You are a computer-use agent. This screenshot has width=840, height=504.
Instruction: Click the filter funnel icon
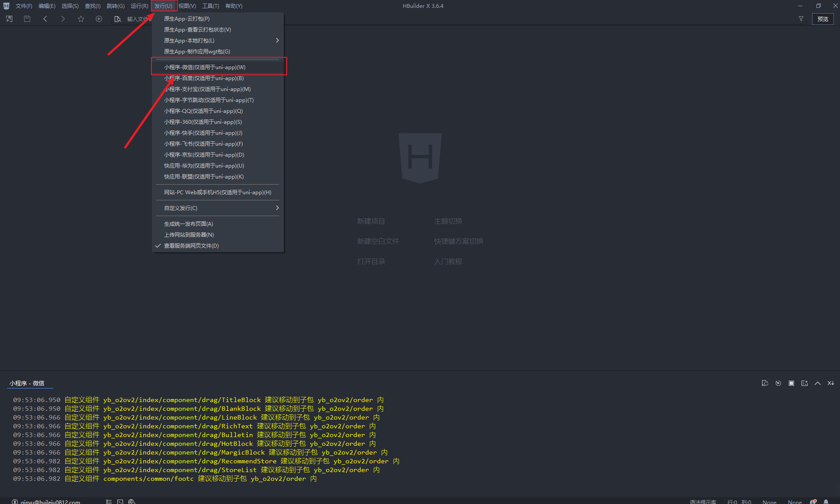click(x=801, y=19)
